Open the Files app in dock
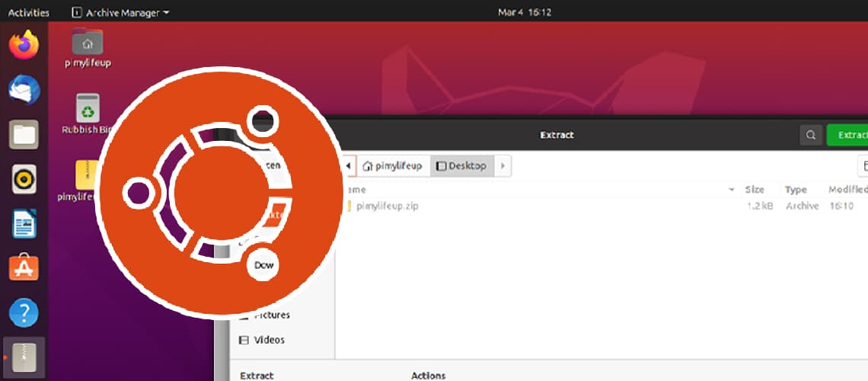Viewport: 868px width, 381px height. click(x=24, y=134)
